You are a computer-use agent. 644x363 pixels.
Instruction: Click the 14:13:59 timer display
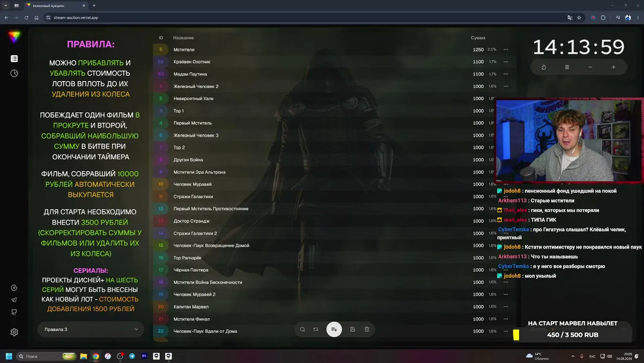pos(578,47)
